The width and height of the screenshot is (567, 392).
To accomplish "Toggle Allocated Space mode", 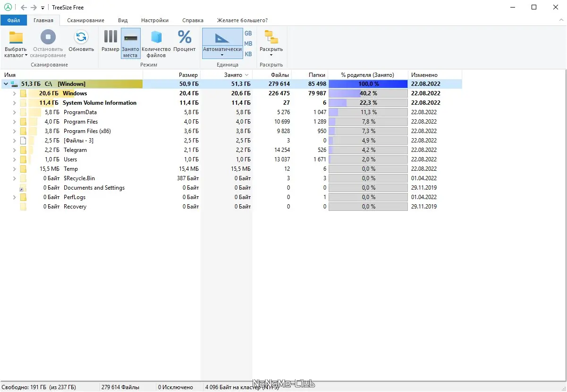I will click(130, 43).
